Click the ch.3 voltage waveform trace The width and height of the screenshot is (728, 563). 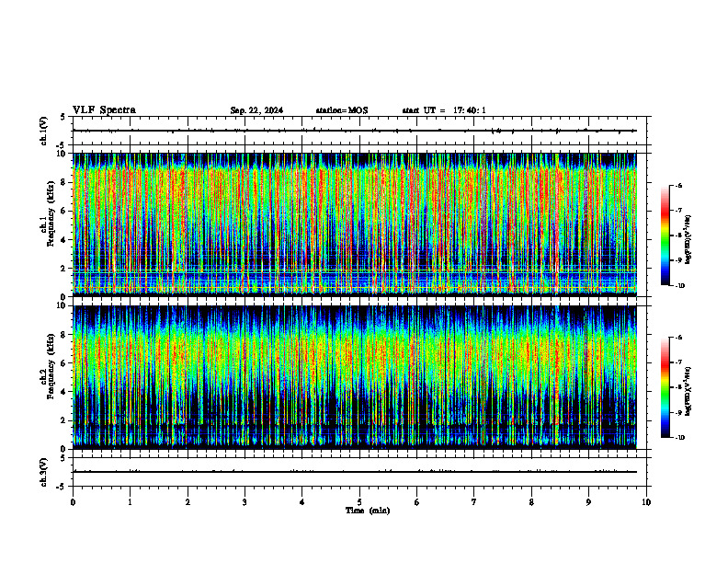[x=355, y=472]
